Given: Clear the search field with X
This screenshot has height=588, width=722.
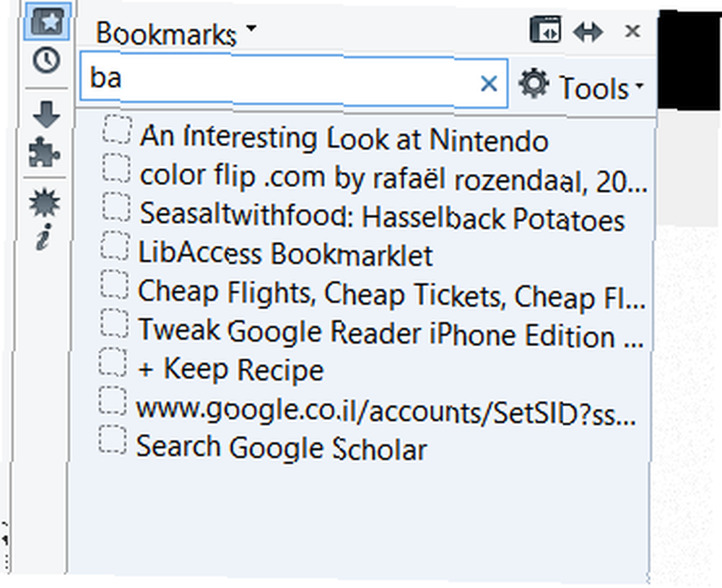Looking at the screenshot, I should [489, 84].
